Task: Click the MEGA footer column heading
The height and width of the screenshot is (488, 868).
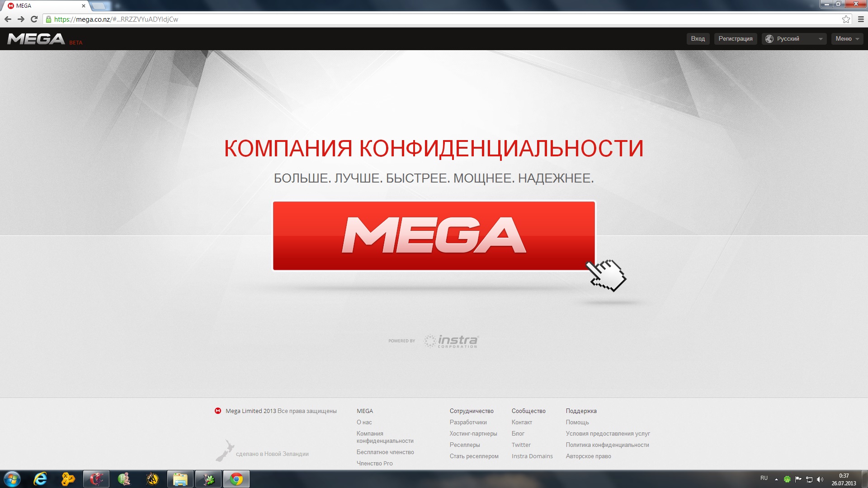Action: [x=365, y=411]
